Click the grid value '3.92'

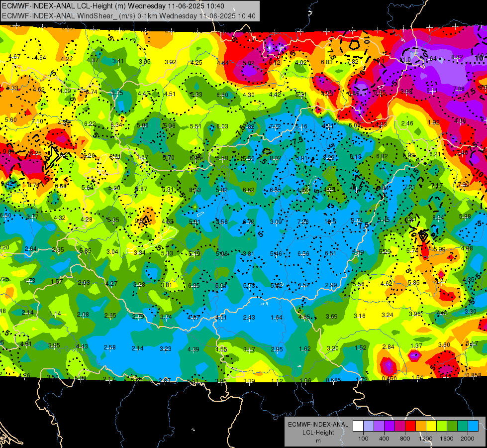170,62
